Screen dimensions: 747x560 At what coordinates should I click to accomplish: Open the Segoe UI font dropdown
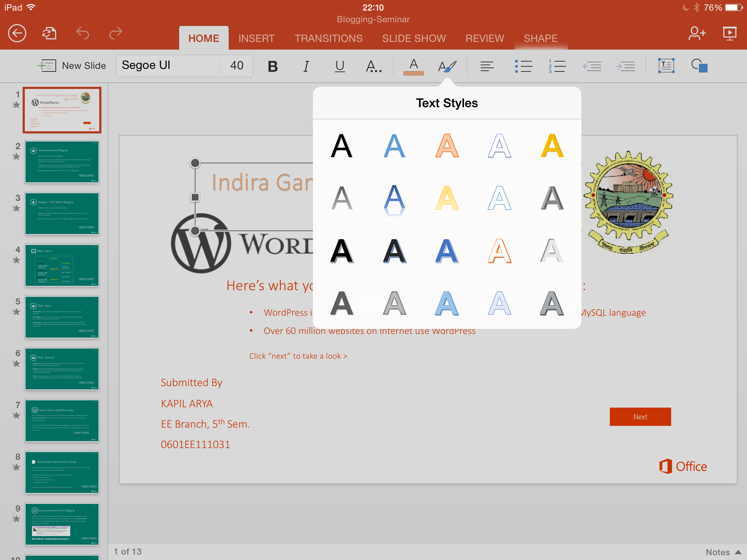(x=169, y=66)
